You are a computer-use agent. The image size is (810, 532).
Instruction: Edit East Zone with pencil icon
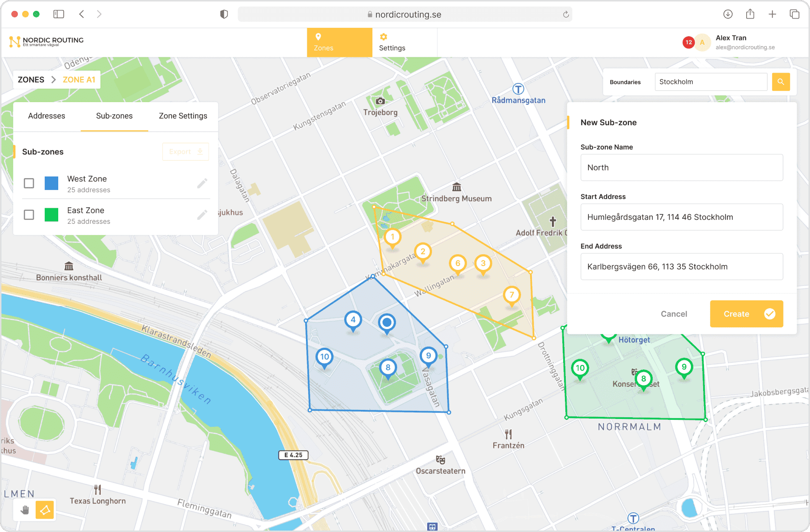coord(202,215)
